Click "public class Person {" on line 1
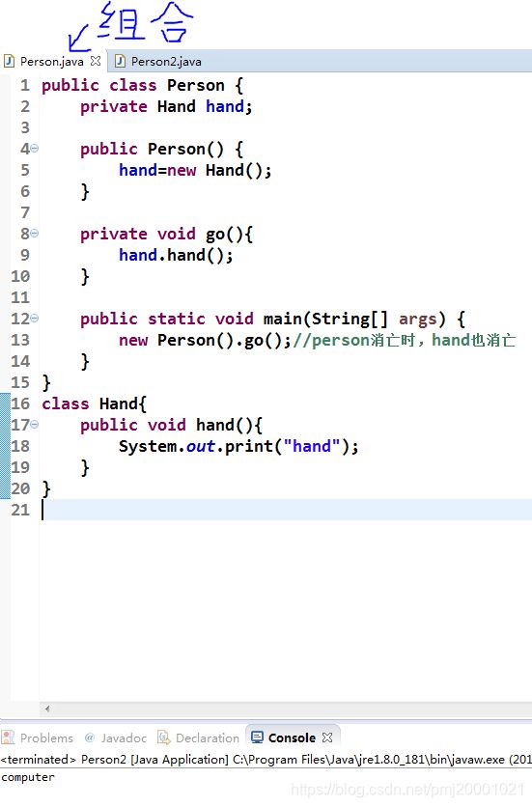The height and width of the screenshot is (807, 532). coord(142,86)
